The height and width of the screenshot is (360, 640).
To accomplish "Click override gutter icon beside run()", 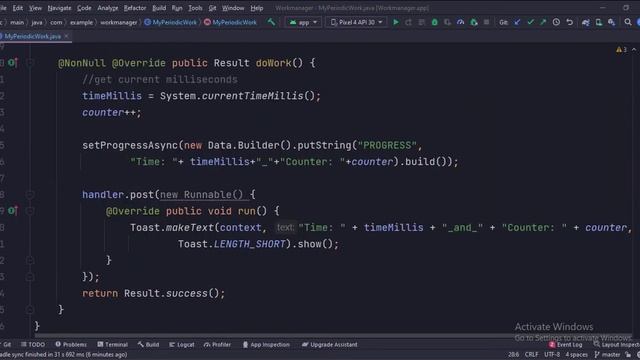I will coord(13,211).
